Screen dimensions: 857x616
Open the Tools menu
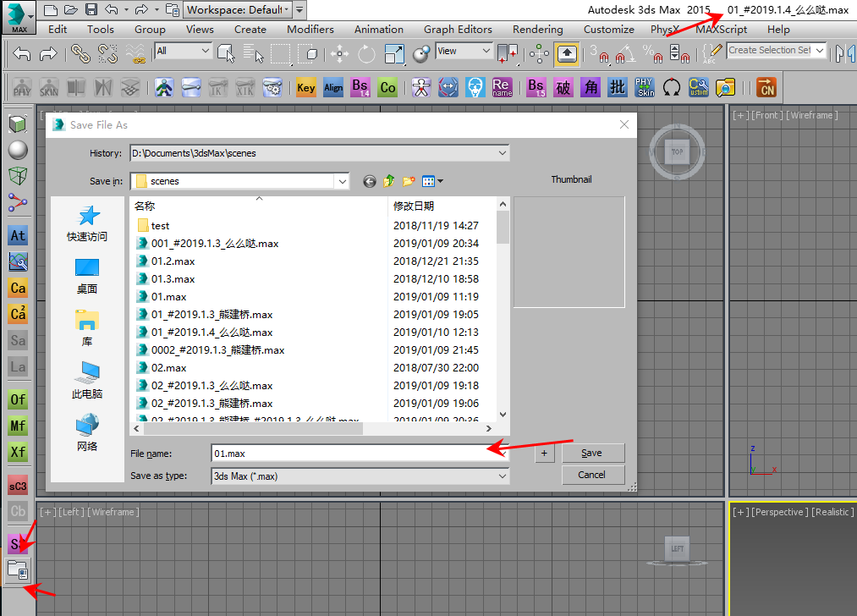click(101, 30)
